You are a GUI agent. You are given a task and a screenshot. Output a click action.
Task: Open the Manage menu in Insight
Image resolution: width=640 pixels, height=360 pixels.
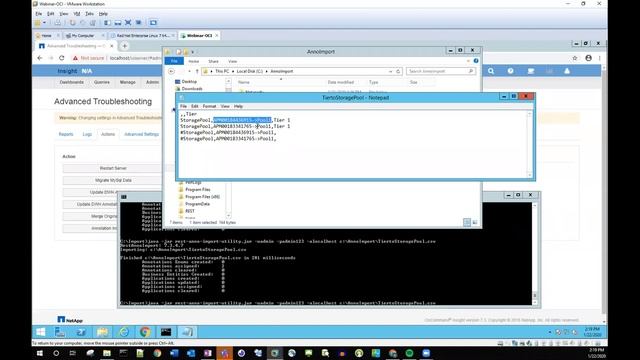click(127, 82)
